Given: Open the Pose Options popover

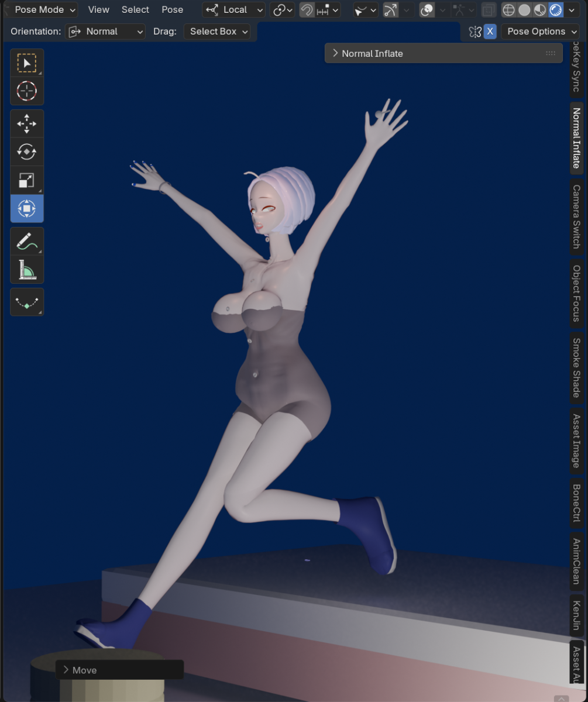Looking at the screenshot, I should [540, 32].
